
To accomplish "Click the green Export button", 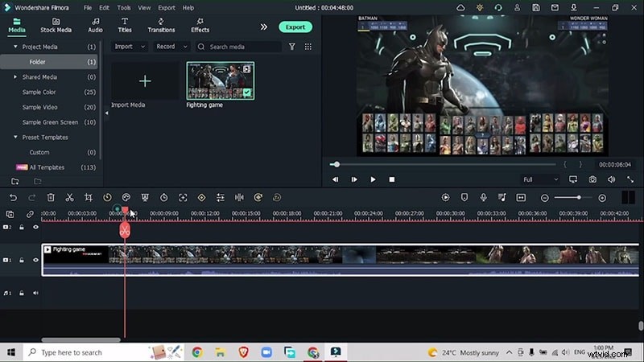I will (x=295, y=27).
